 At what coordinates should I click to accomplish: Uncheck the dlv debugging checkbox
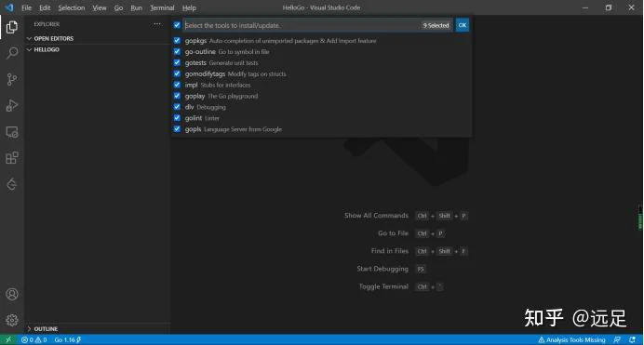point(177,107)
